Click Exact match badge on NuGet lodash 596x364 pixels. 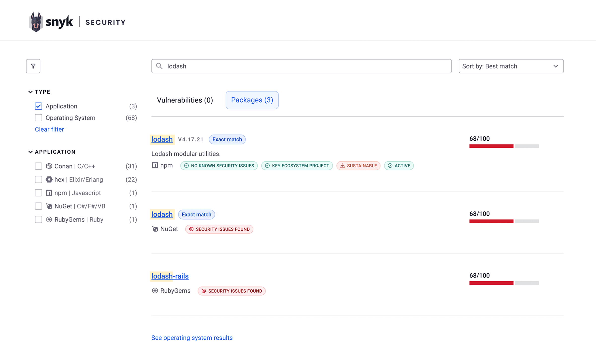196,214
